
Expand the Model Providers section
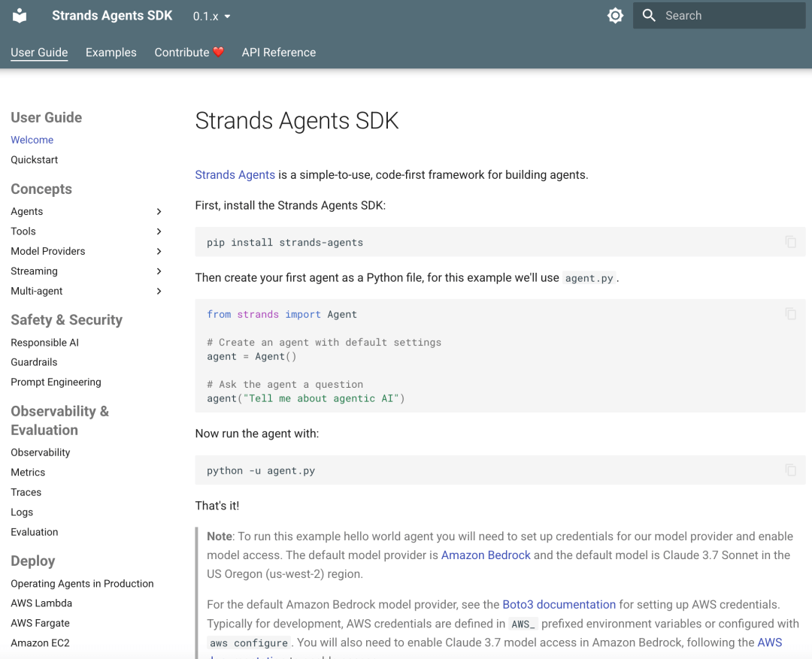[159, 252]
